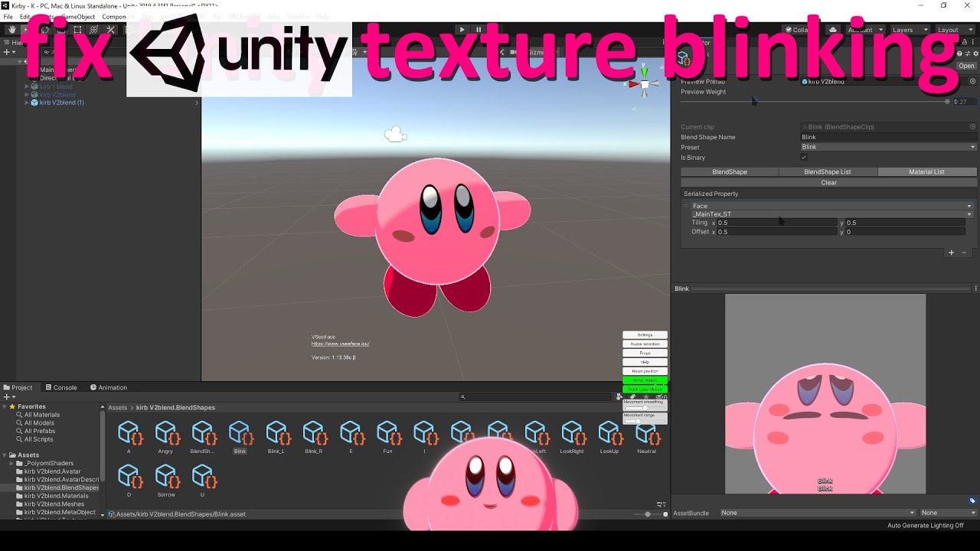The height and width of the screenshot is (551, 980).
Task: Select the E blend shape asset
Action: point(351,437)
